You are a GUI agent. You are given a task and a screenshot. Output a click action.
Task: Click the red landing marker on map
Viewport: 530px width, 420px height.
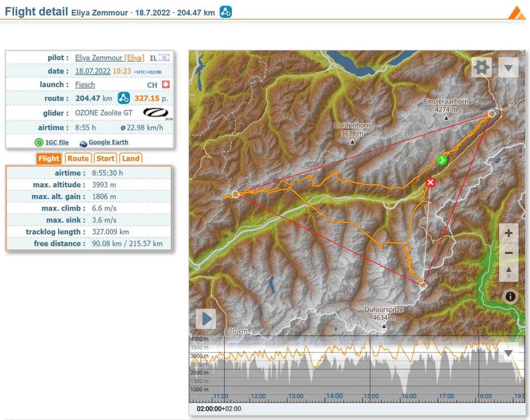(x=430, y=182)
